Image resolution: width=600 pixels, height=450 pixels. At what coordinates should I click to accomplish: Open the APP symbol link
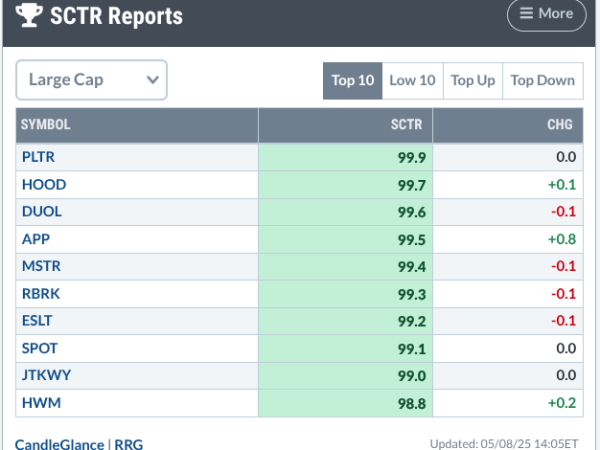pos(36,239)
